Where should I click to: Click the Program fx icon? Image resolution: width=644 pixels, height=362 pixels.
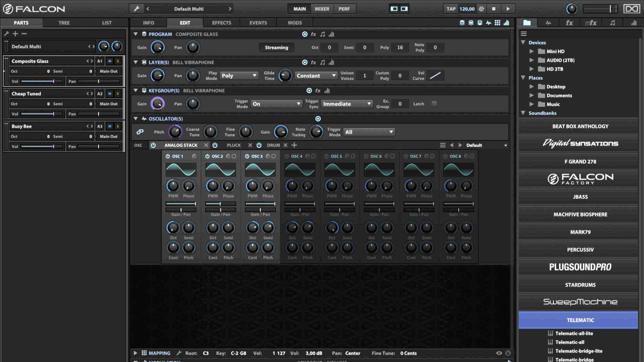click(314, 34)
